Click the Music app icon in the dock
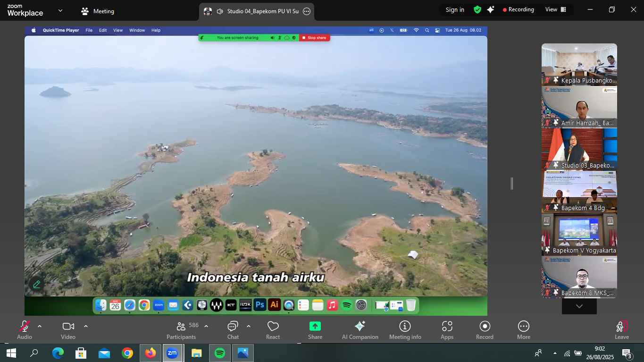644x362 pixels. tap(332, 305)
